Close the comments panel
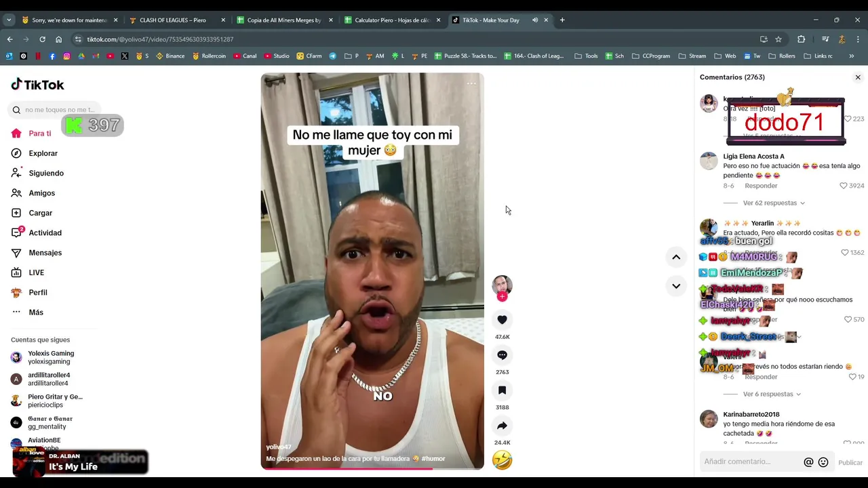This screenshot has height=488, width=868. click(858, 77)
